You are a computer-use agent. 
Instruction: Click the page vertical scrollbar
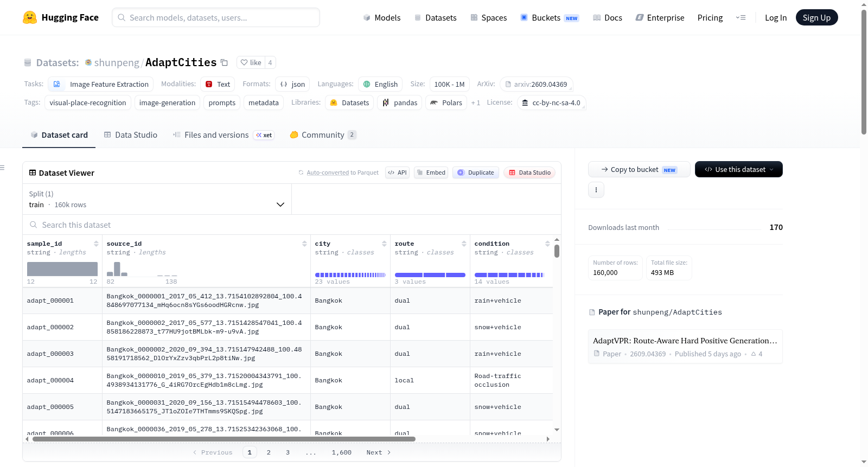point(864,72)
